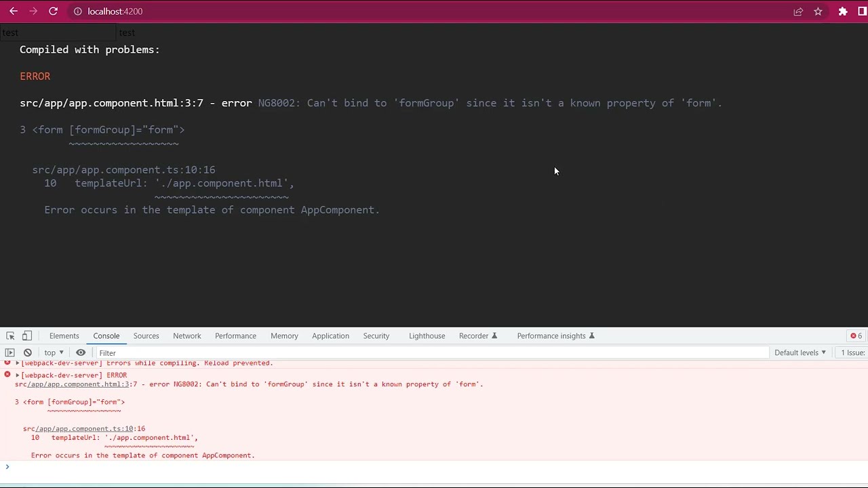Click the 1 Issue indicator
The image size is (868, 488).
click(853, 352)
